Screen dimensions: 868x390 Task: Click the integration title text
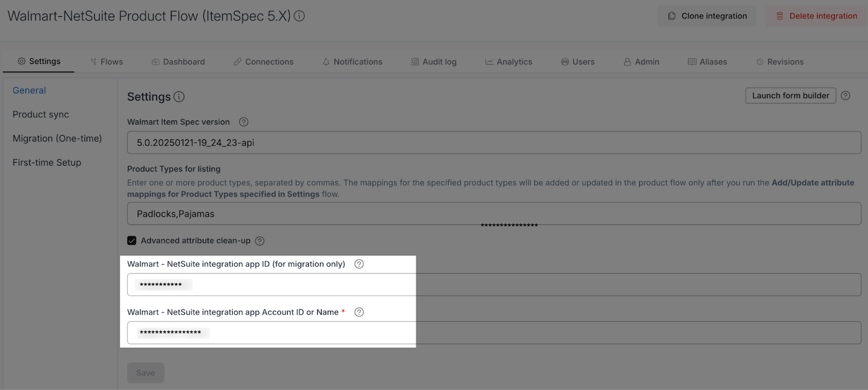(149, 16)
